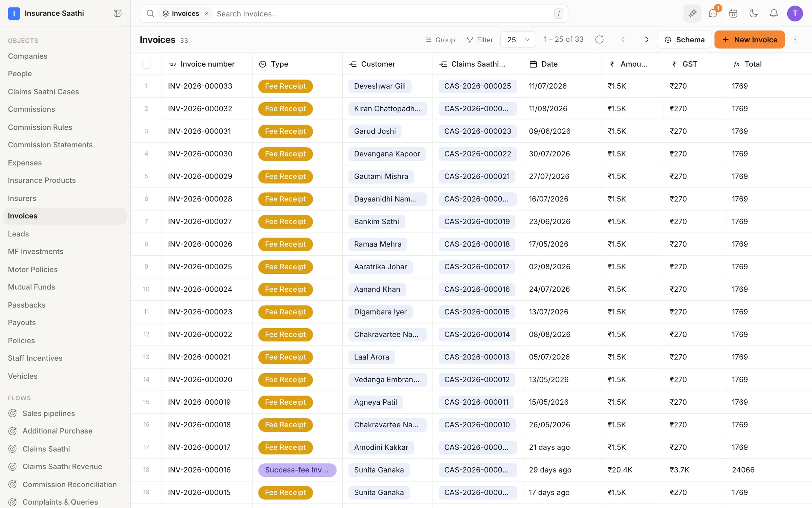Tick the select-all rows checkbox
Image resolution: width=812 pixels, height=508 pixels.
coord(146,64)
